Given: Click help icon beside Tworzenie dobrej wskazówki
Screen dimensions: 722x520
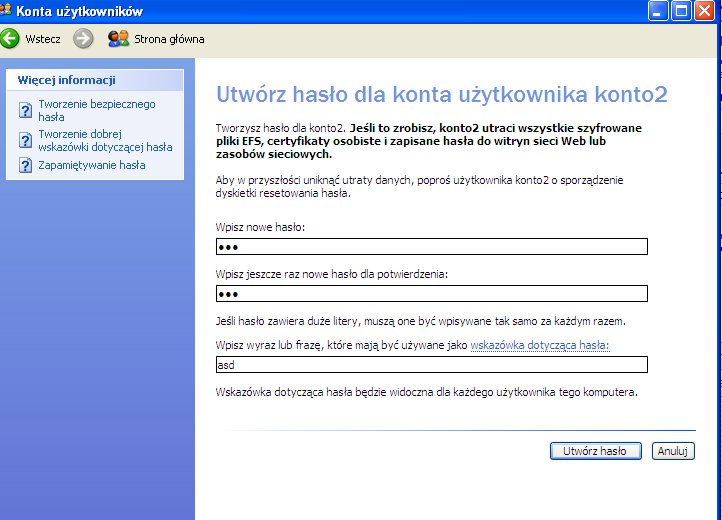Looking at the screenshot, I should click(26, 140).
